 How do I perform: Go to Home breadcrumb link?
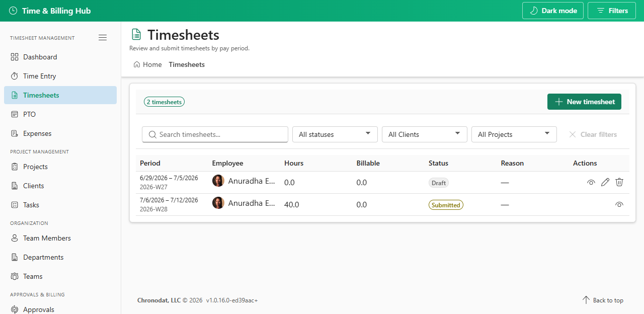coord(148,64)
